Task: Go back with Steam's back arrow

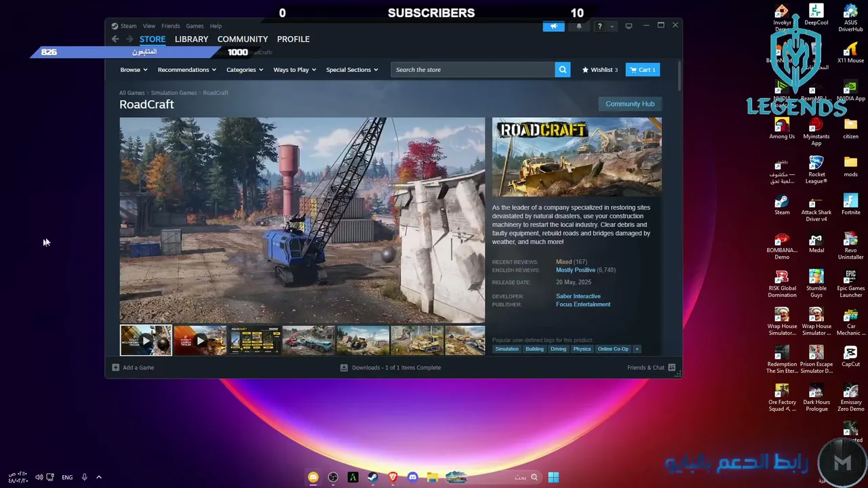Action: [x=115, y=39]
